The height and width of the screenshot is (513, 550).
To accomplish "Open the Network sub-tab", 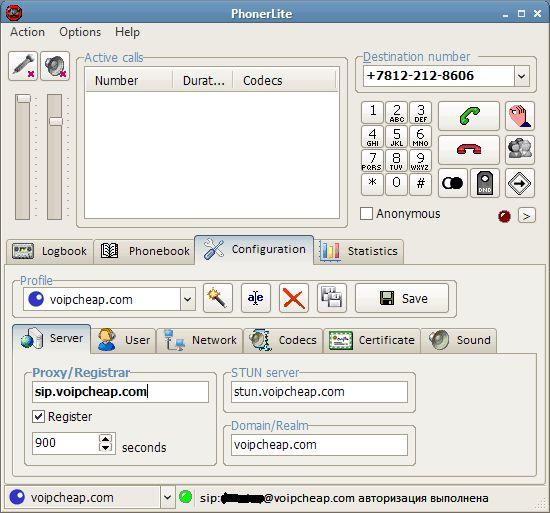I will click(200, 340).
